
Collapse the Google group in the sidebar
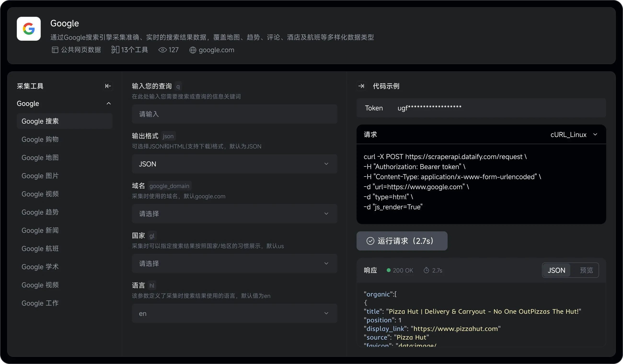coord(108,103)
